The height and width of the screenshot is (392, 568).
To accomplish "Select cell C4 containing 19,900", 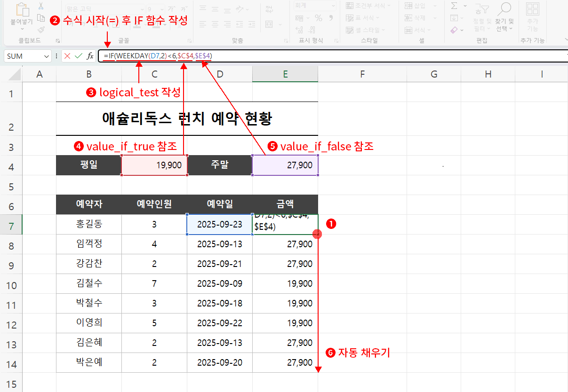I will (x=154, y=165).
